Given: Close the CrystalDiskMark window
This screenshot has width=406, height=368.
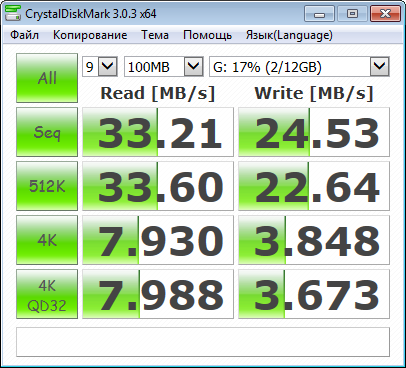Looking at the screenshot, I should (x=385, y=14).
